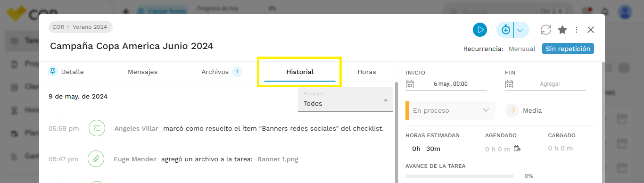Click the Agendado 0h 0m value
The height and width of the screenshot is (183, 644).
497,149
